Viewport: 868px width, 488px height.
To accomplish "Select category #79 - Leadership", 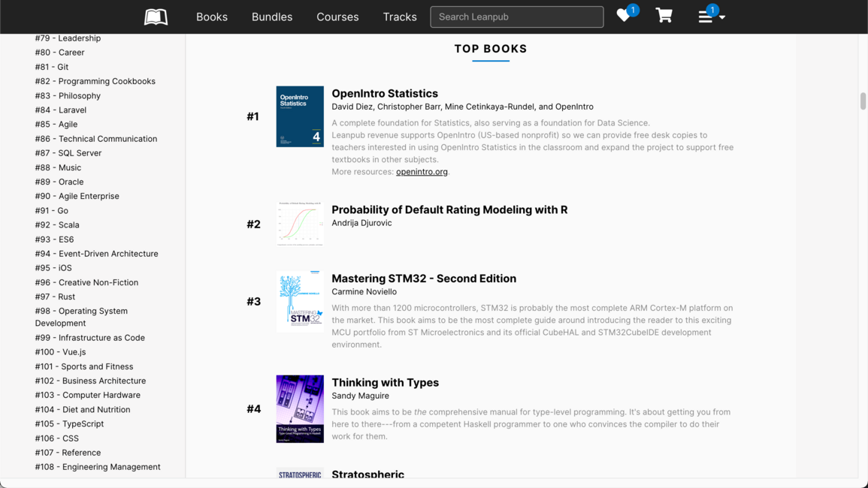I will 68,38.
